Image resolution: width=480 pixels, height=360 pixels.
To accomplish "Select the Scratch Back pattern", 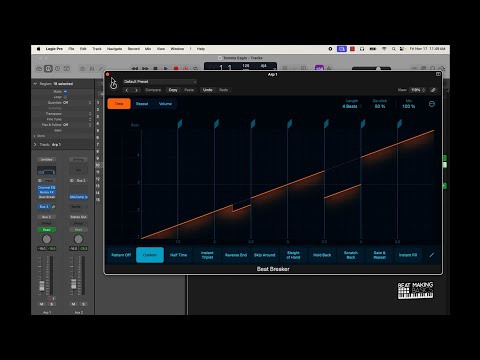I will tap(351, 255).
